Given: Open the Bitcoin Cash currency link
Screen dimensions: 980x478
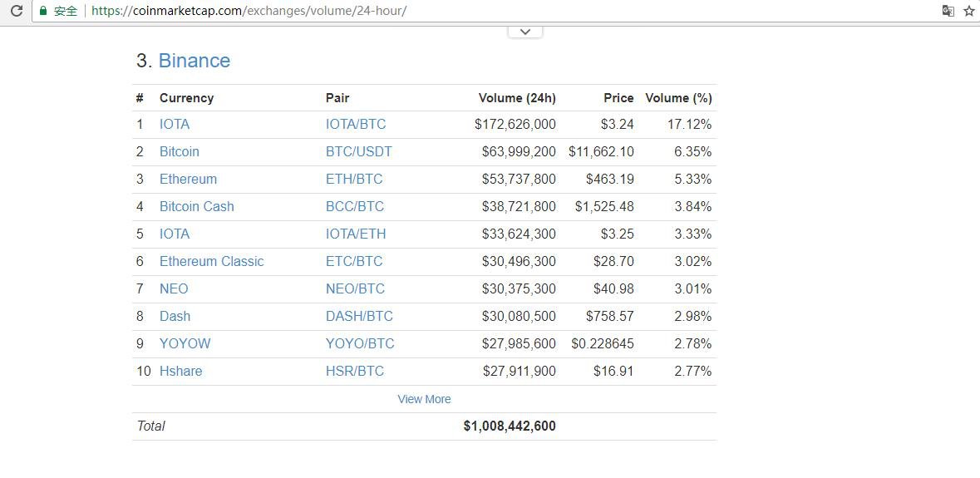Looking at the screenshot, I should click(x=197, y=207).
